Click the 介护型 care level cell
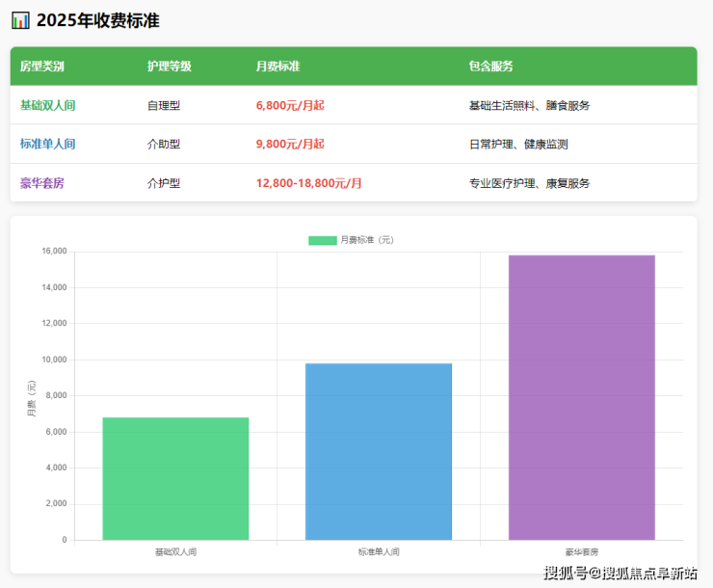 click(x=164, y=183)
